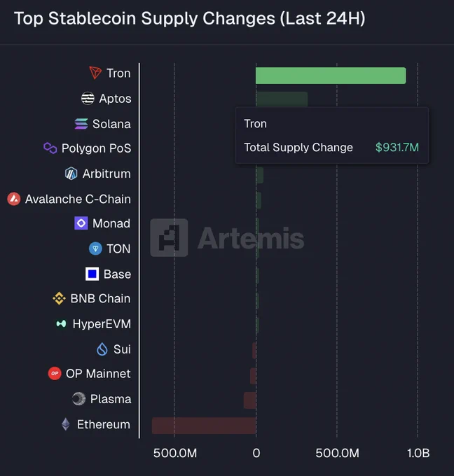Click the Arbitrum logo icon
This screenshot has height=476, width=454.
coord(71,174)
